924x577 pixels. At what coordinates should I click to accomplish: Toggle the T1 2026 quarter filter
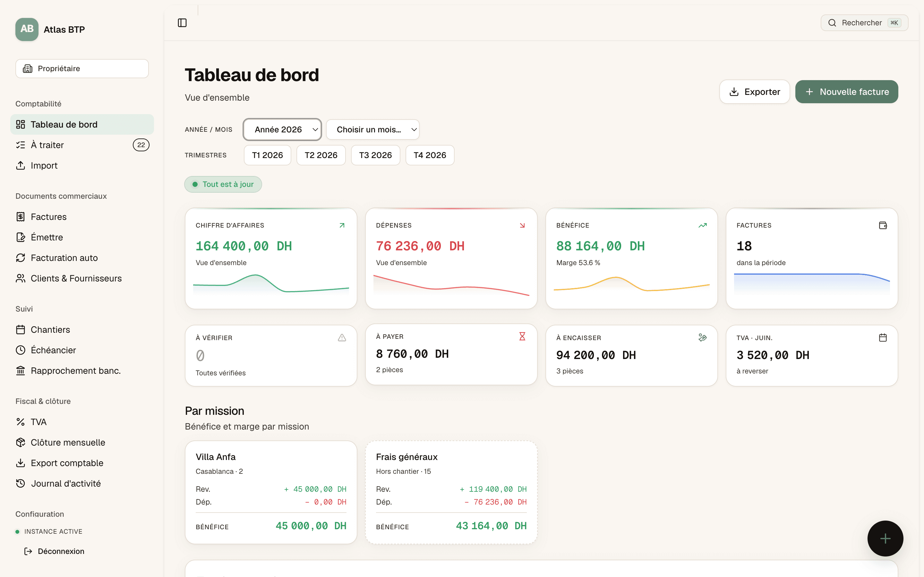coord(267,155)
